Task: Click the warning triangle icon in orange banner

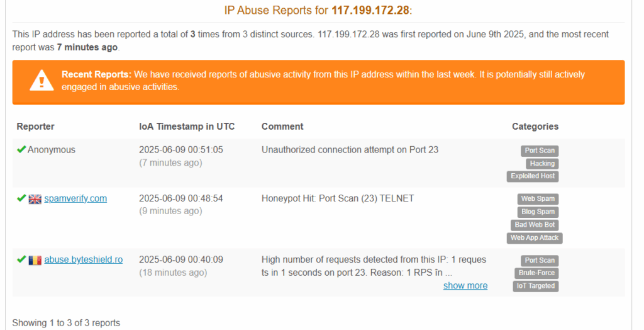Action: click(42, 80)
